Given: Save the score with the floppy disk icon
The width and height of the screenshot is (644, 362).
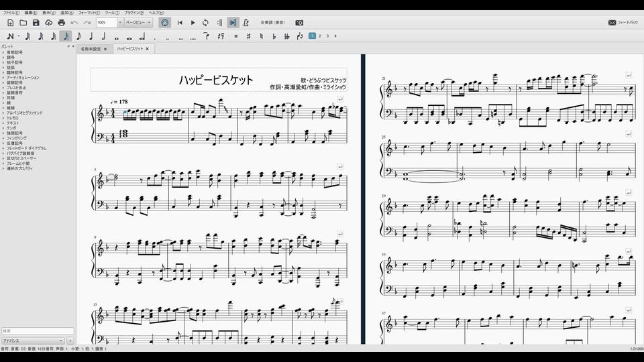Looking at the screenshot, I should [36, 23].
